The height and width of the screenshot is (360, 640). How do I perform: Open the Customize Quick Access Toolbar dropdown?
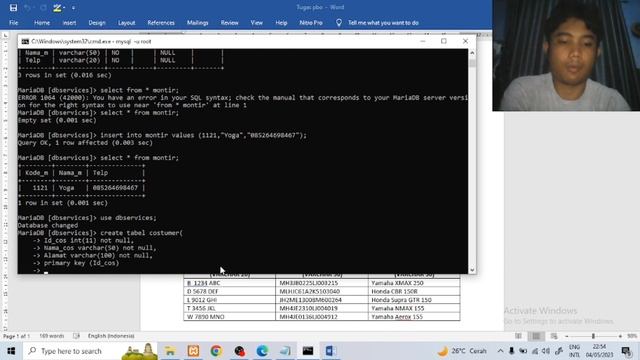pos(73,8)
